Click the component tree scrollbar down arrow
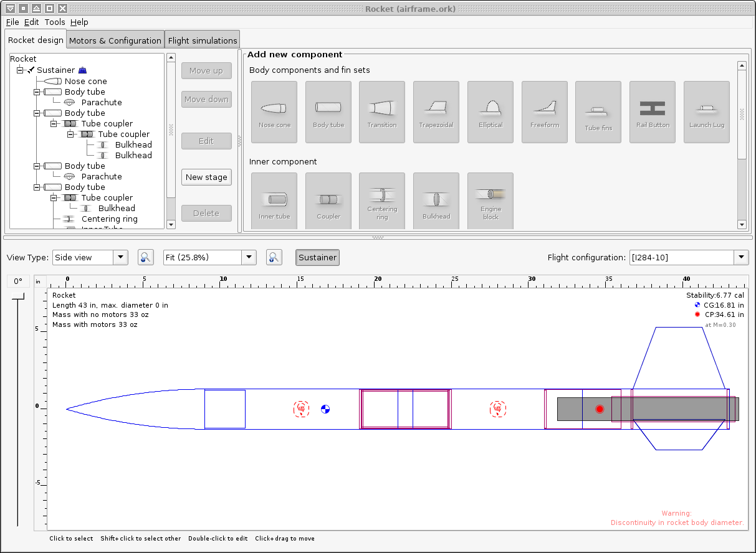 point(171,224)
